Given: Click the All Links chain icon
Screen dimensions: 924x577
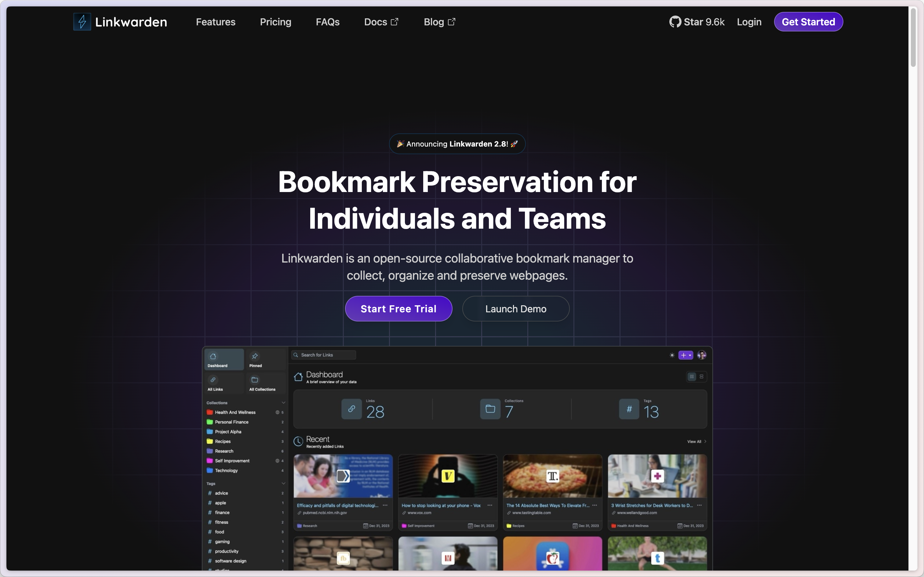Looking at the screenshot, I should coord(213,380).
